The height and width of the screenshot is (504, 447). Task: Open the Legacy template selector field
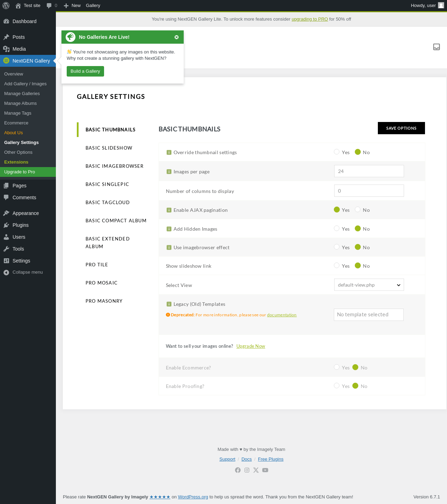tap(368, 315)
